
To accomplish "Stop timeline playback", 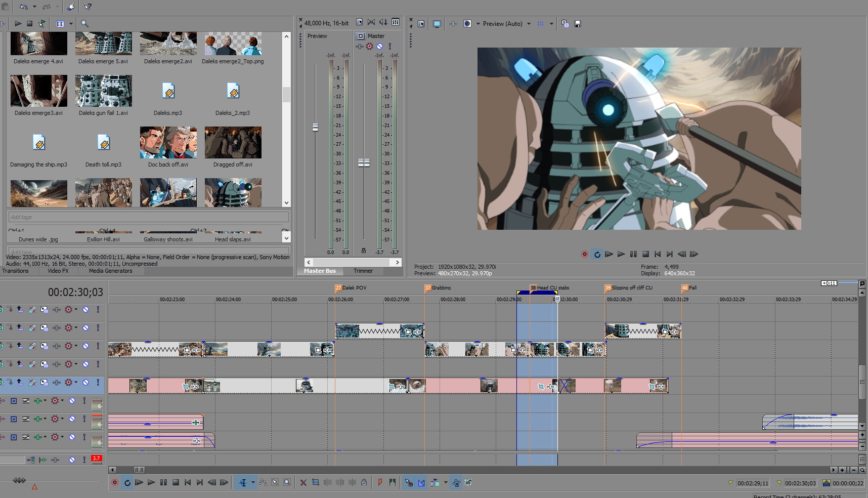I will (176, 483).
